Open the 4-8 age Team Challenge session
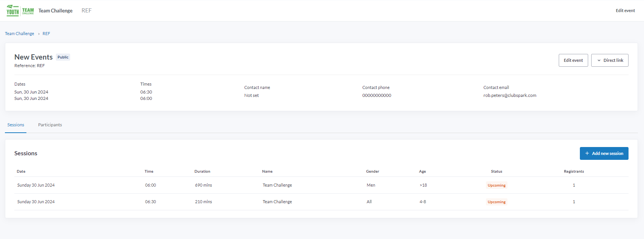Screen dimensions: 644x239 277,202
